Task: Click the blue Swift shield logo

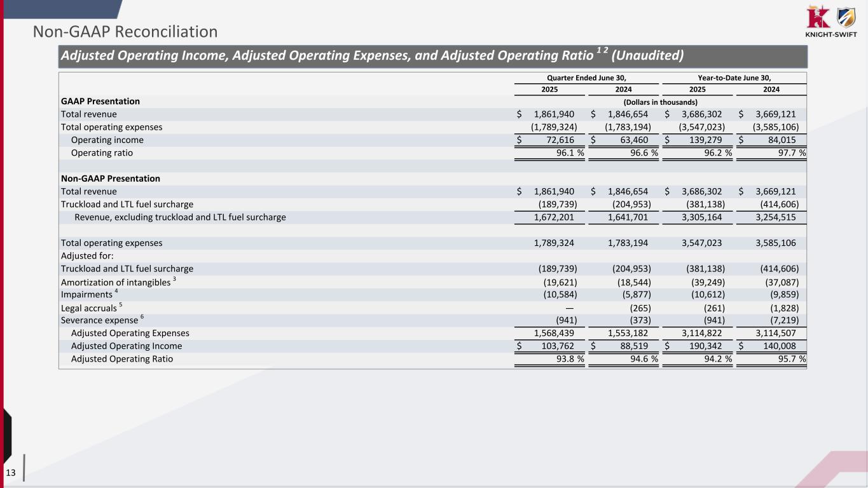Action: tap(845, 17)
